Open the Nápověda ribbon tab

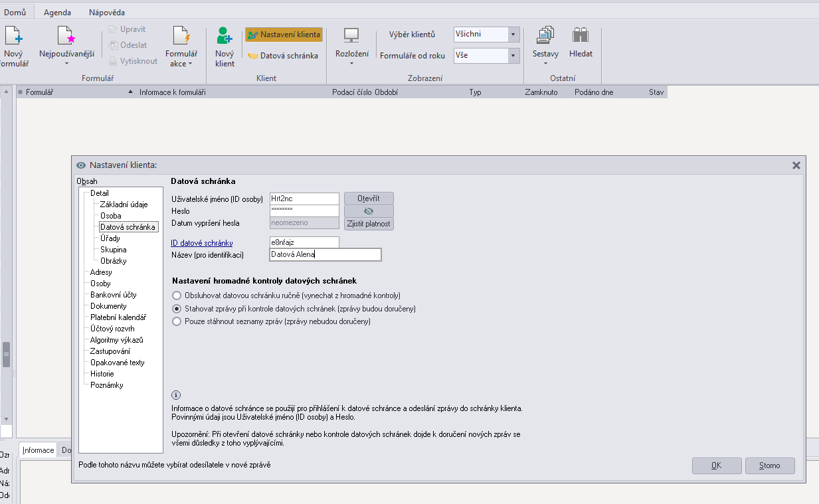click(106, 13)
